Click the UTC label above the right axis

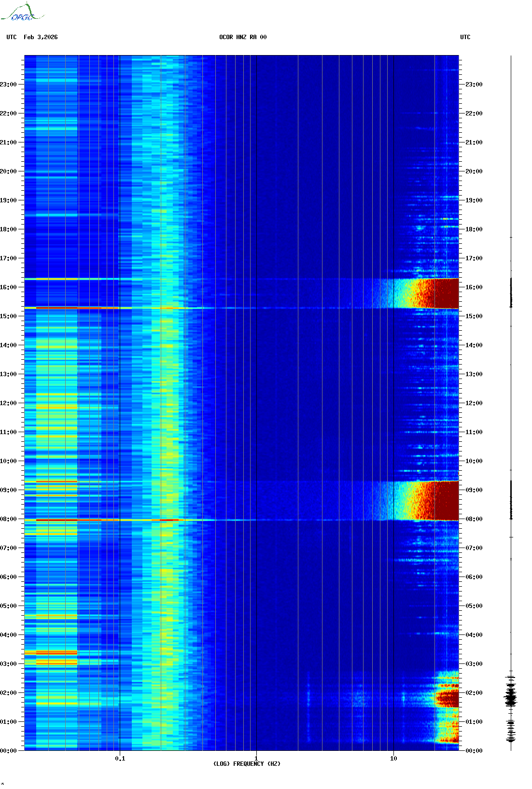pos(465,37)
